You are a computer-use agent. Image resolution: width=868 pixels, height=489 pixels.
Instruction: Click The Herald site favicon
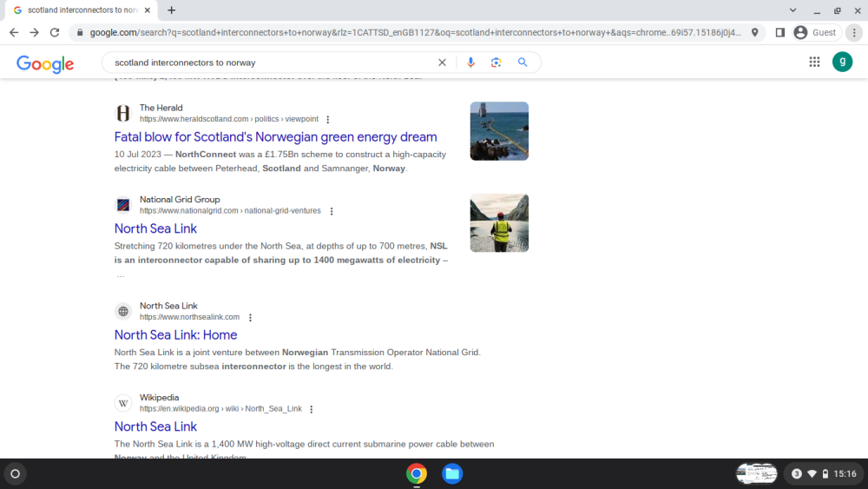[123, 114]
